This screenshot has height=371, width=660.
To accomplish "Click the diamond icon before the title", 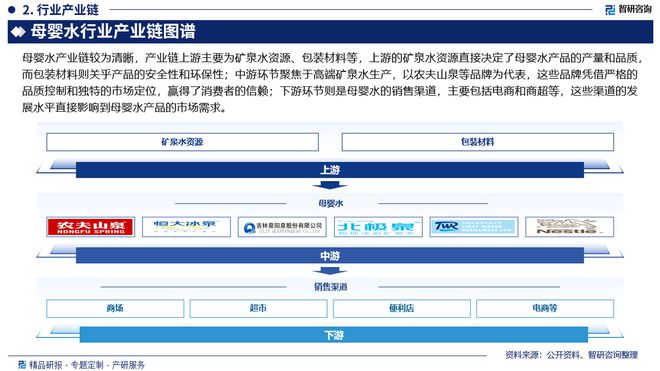I will click(18, 32).
